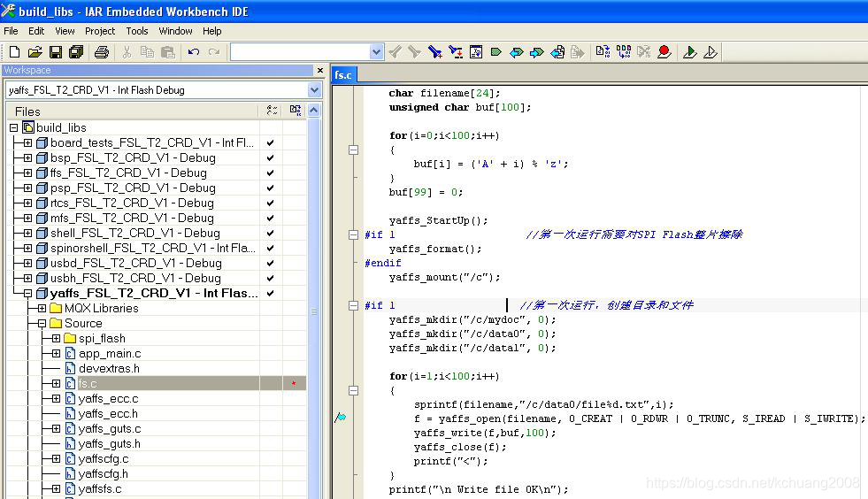Click the batch-status column header icon

272,111
